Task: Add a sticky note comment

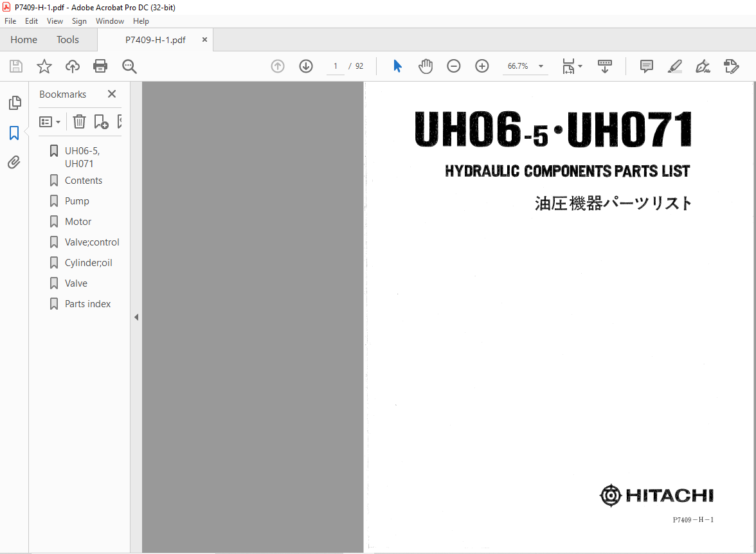Action: click(x=647, y=66)
